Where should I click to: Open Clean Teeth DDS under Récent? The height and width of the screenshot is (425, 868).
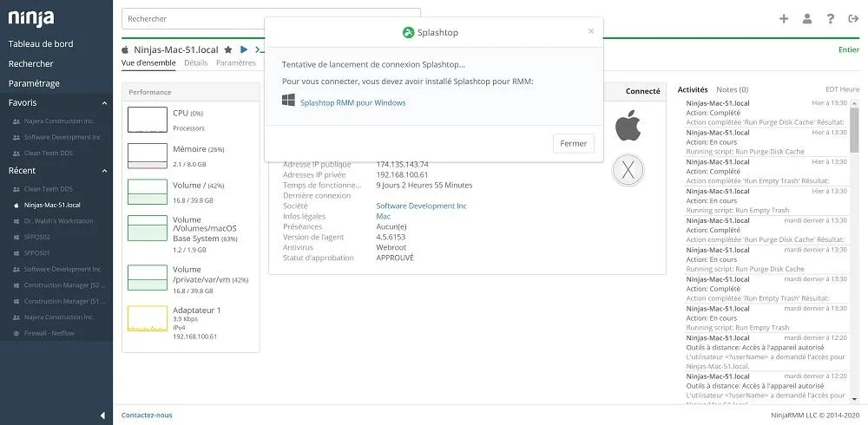coord(48,189)
